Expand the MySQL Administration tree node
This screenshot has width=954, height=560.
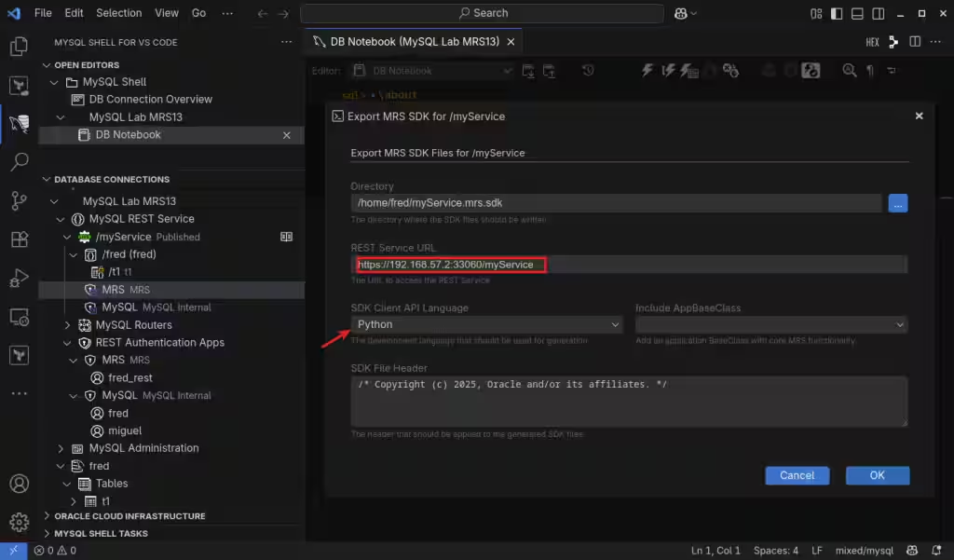point(61,448)
